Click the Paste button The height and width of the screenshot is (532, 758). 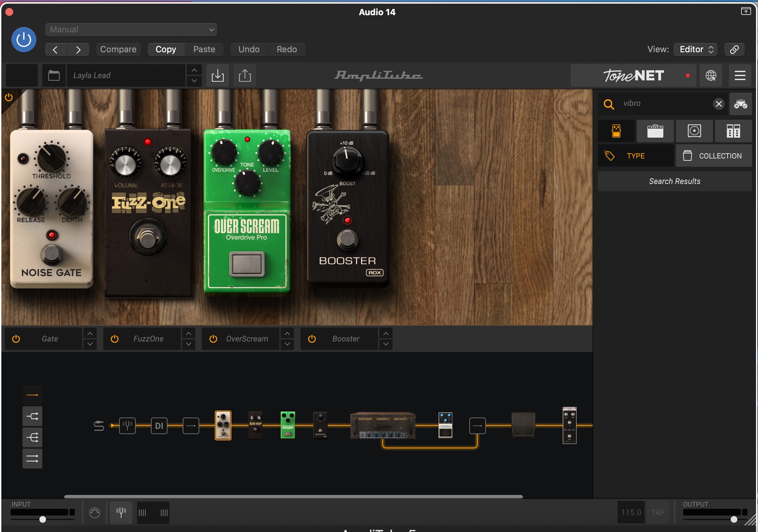tap(204, 50)
